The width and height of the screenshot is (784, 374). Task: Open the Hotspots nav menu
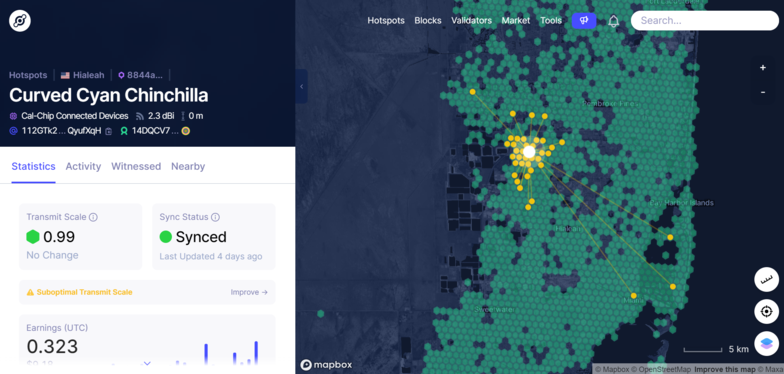pos(386,20)
